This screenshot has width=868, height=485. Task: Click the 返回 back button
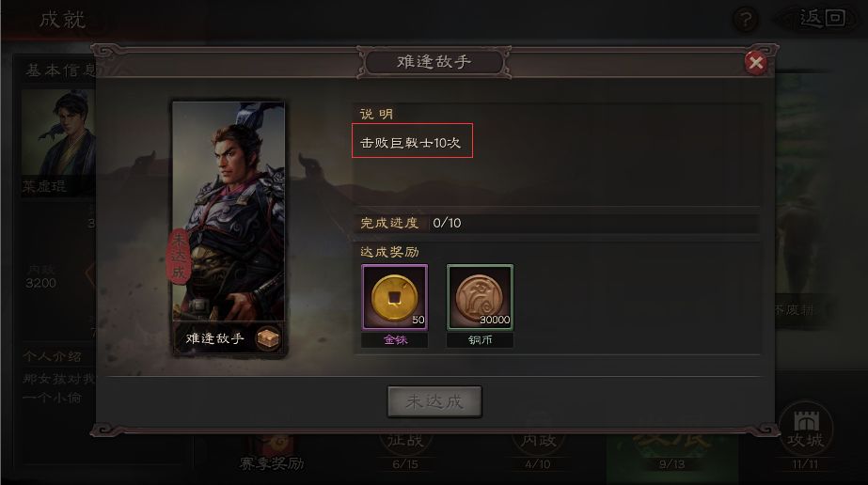pos(822,19)
